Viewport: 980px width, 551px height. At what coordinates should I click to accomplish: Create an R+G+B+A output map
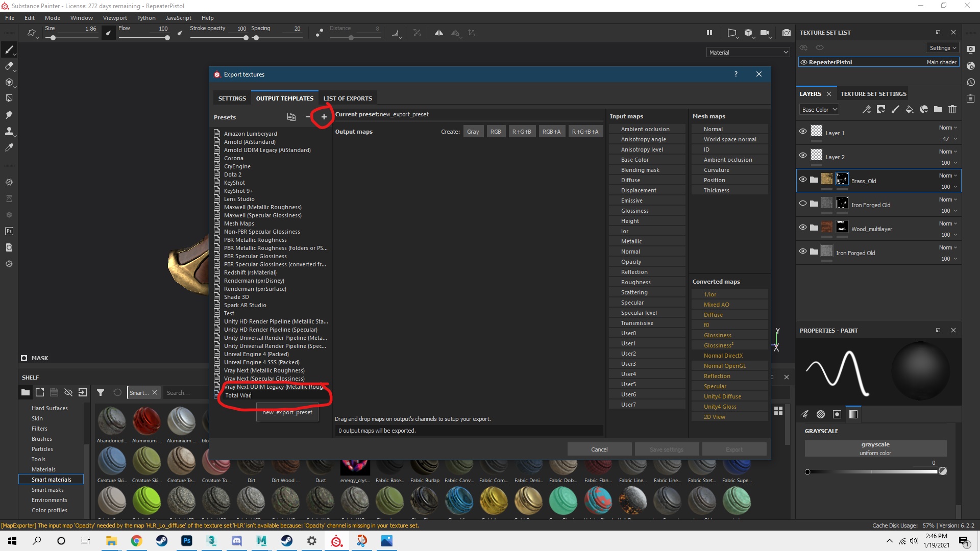click(x=585, y=132)
